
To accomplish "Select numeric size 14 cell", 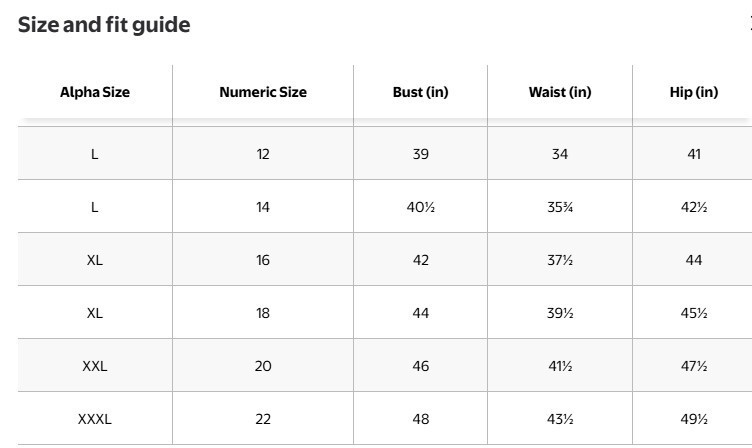I will tap(263, 207).
